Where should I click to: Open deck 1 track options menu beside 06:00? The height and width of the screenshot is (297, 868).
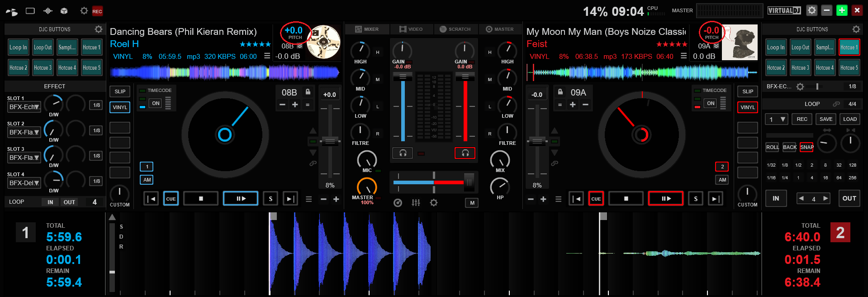(267, 56)
